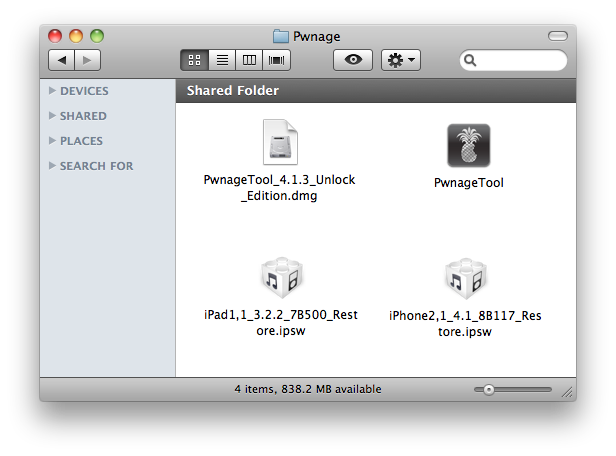Select the PwnageTool dmg disk image icon
This screenshot has width=616, height=456.
pos(280,142)
